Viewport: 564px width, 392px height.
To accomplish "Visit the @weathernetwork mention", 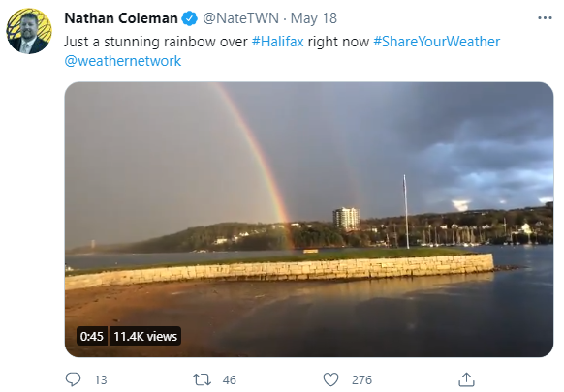I will (123, 61).
